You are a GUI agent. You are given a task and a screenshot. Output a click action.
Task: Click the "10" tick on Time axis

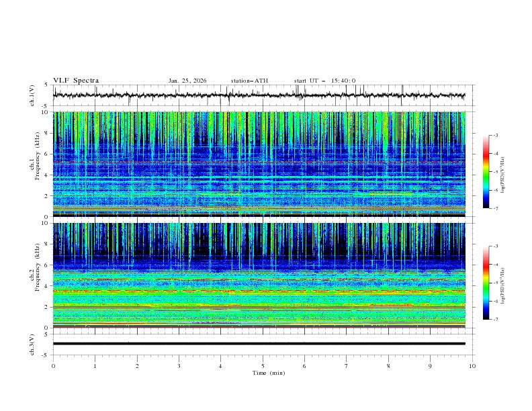[472, 366]
